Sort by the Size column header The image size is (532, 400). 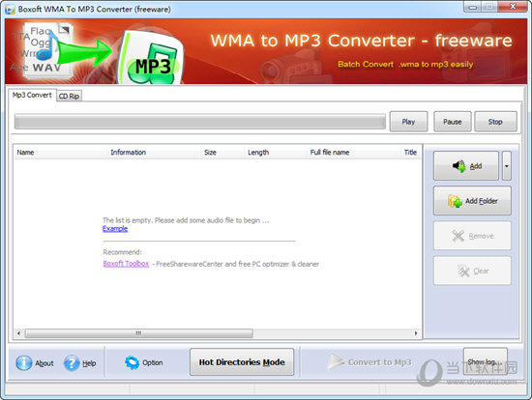pyautogui.click(x=222, y=153)
